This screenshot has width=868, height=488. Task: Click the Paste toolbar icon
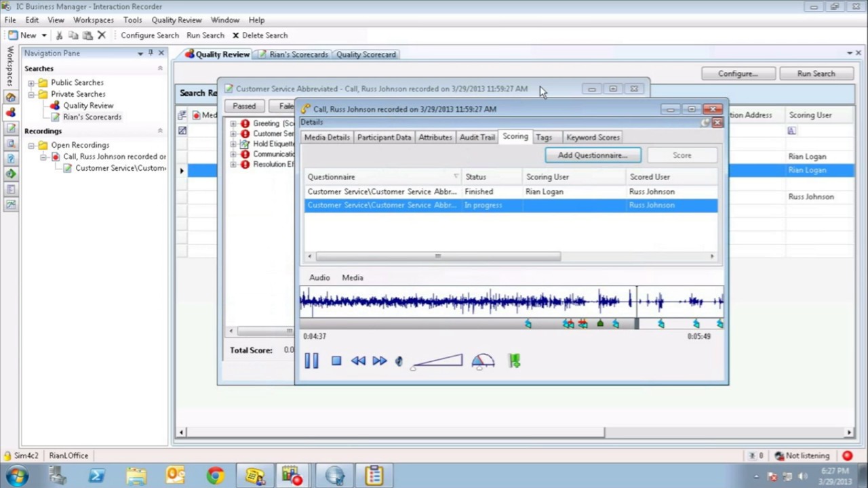(87, 35)
